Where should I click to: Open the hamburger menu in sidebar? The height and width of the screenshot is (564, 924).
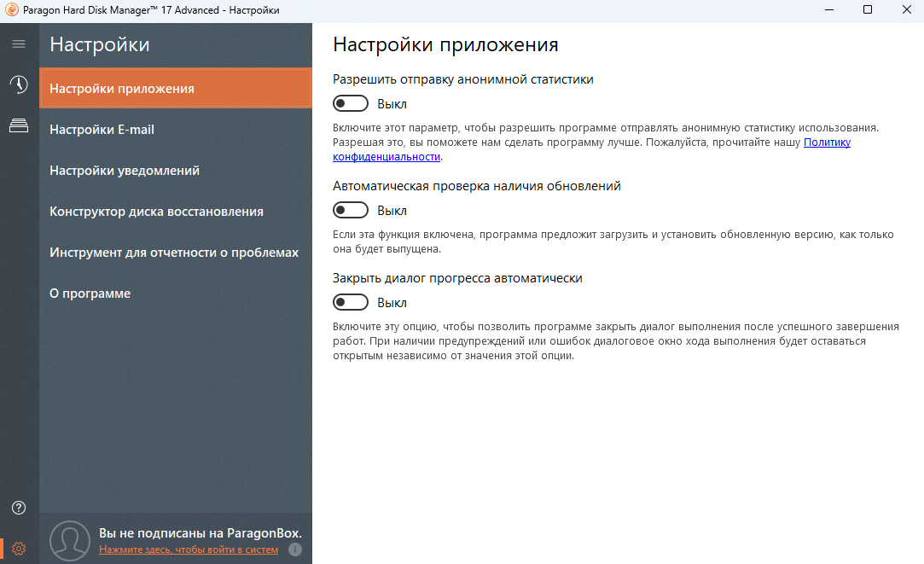coord(19,44)
